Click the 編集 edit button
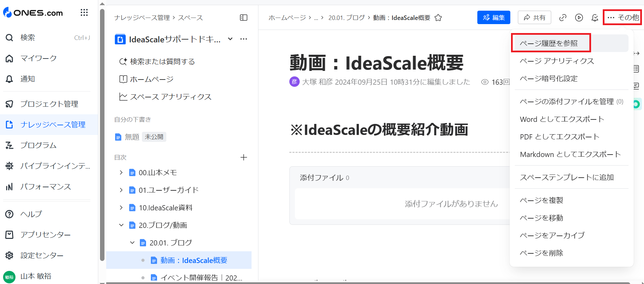Image resolution: width=644 pixels, height=284 pixels. pyautogui.click(x=494, y=18)
